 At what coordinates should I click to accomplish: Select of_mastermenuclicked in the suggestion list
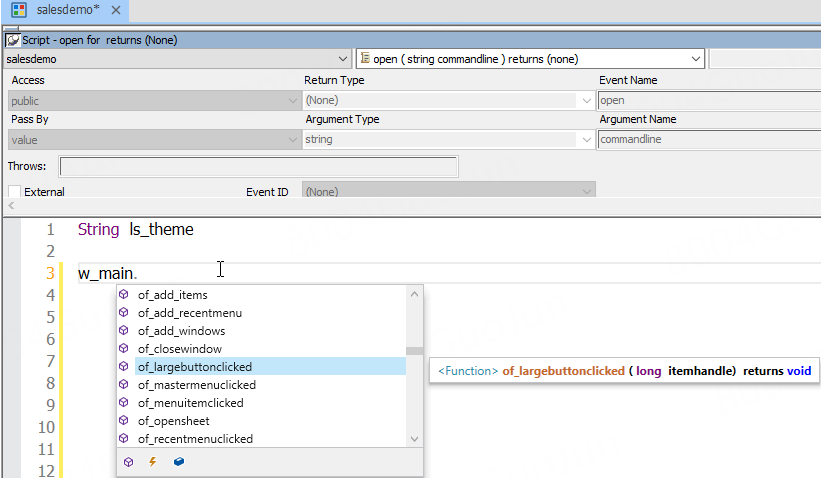click(196, 385)
